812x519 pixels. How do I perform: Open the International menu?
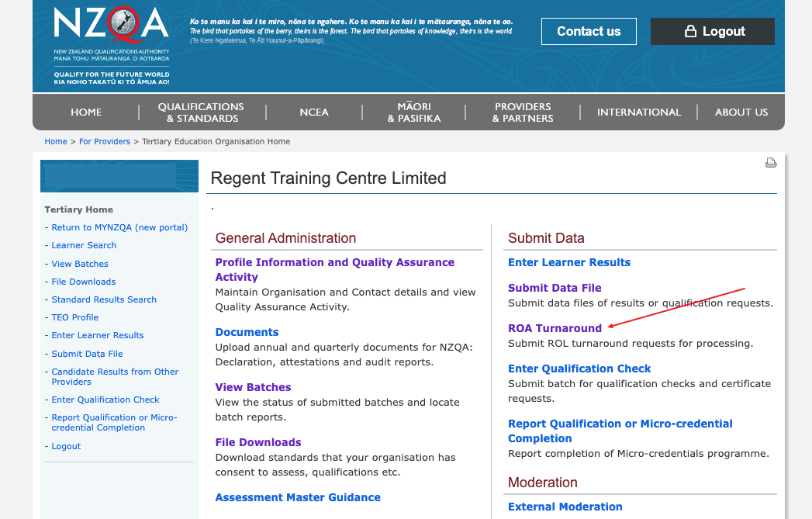tap(638, 112)
